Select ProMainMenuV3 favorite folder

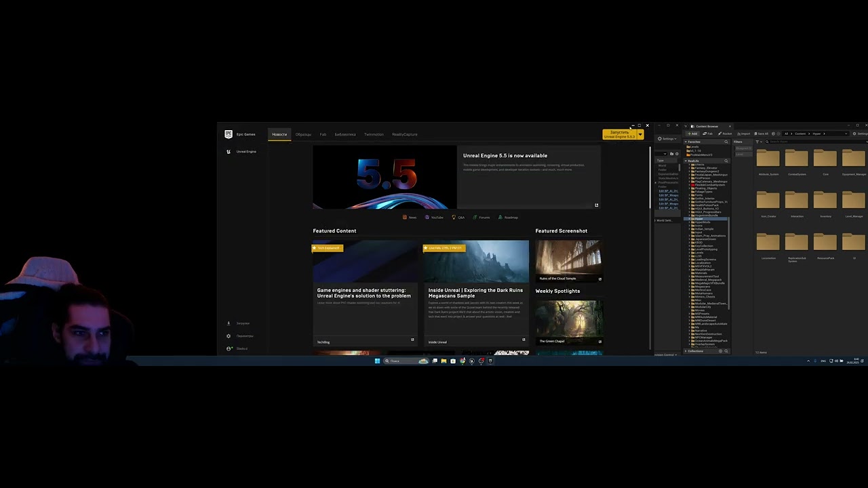tap(700, 155)
